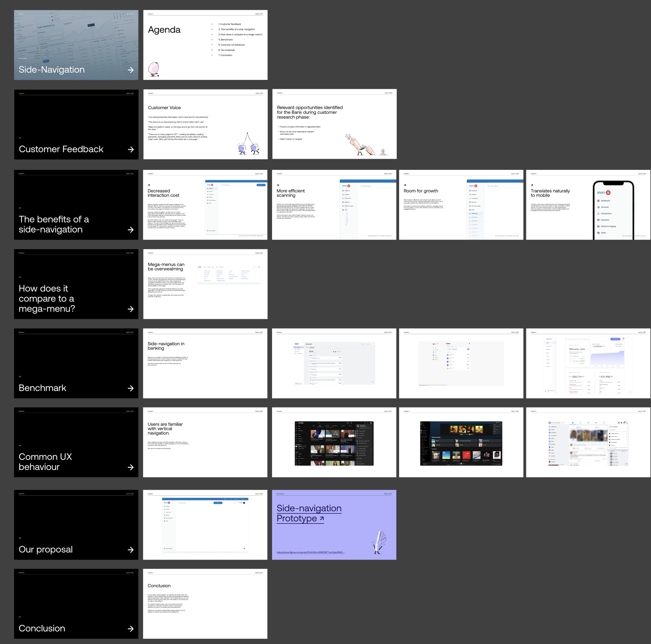651x644 pixels.
Task: Select the BMO mockup on 'More efficient scanning' slide
Action: click(368, 209)
